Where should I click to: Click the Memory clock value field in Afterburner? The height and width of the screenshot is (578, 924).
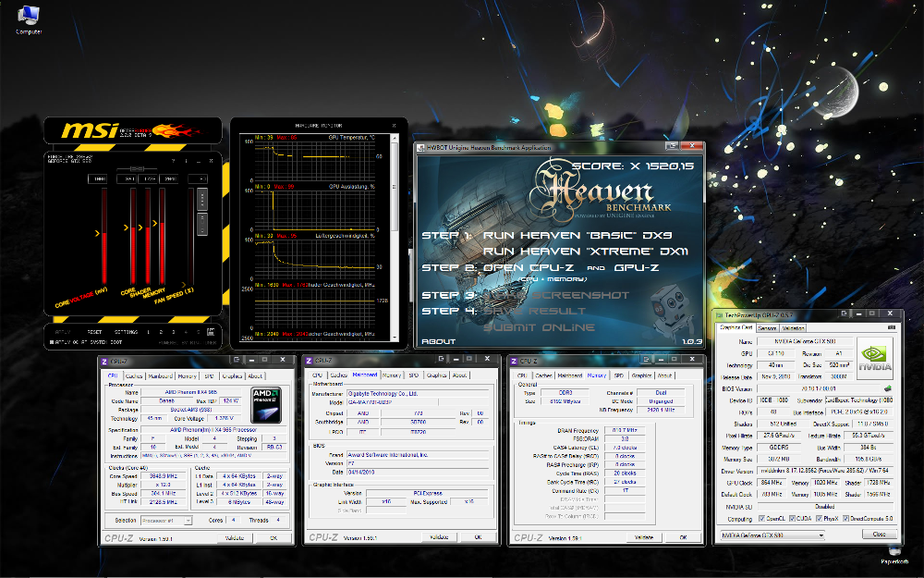click(x=168, y=178)
